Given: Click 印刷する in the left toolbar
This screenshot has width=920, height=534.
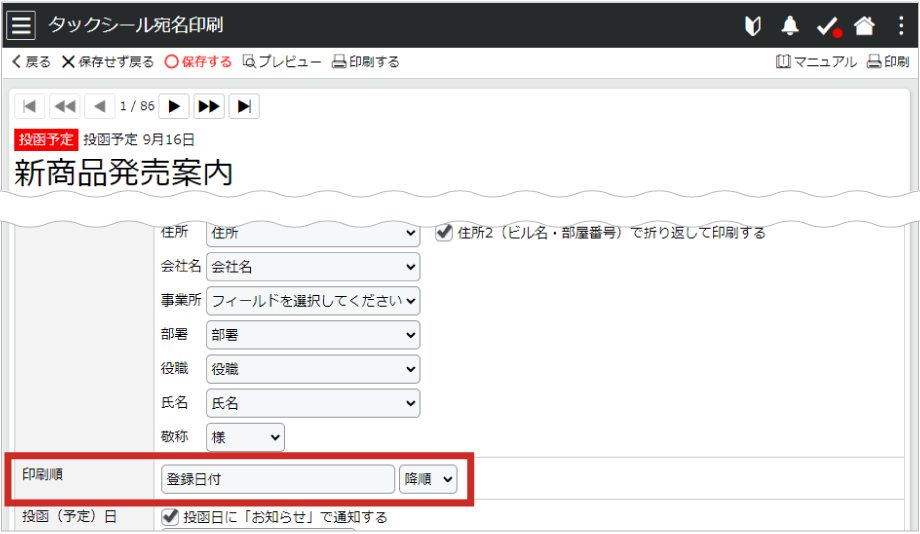Looking at the screenshot, I should [x=366, y=62].
